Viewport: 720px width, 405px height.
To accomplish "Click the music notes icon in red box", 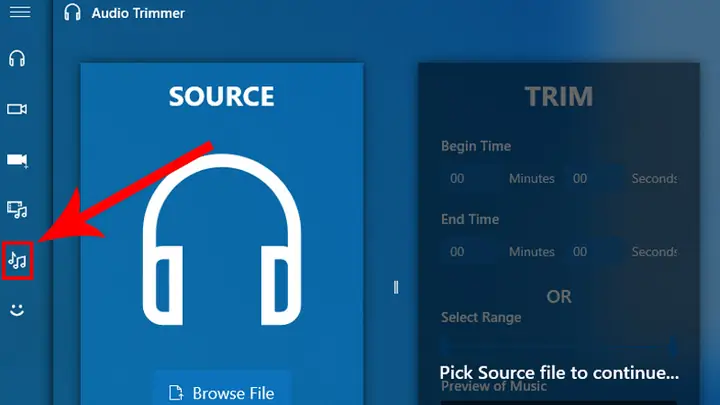I will [17, 261].
